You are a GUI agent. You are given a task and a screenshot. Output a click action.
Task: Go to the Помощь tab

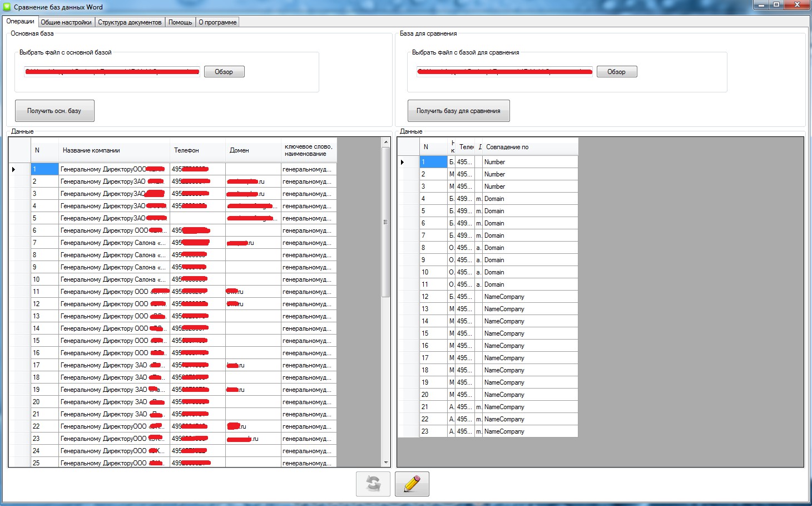tap(180, 22)
